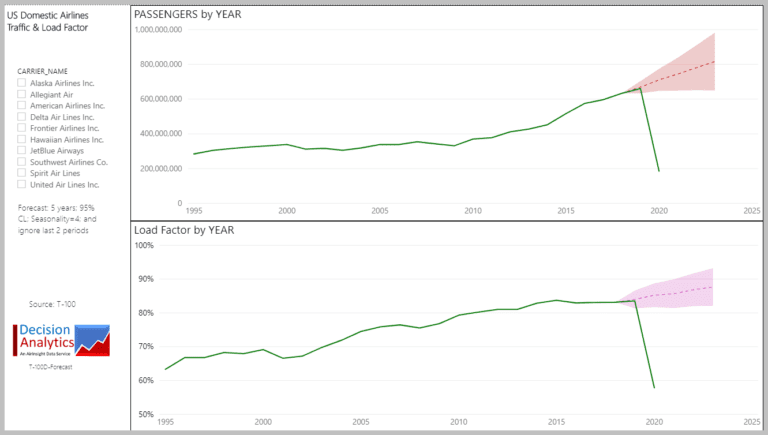Enable the Delta Air Lines Inc. filter
This screenshot has height=435, width=768.
22,117
